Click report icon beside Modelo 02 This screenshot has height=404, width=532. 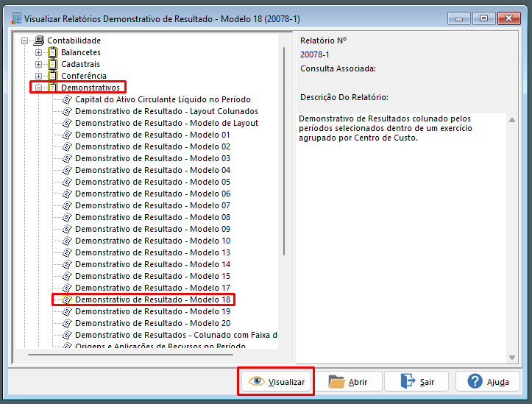coord(67,146)
